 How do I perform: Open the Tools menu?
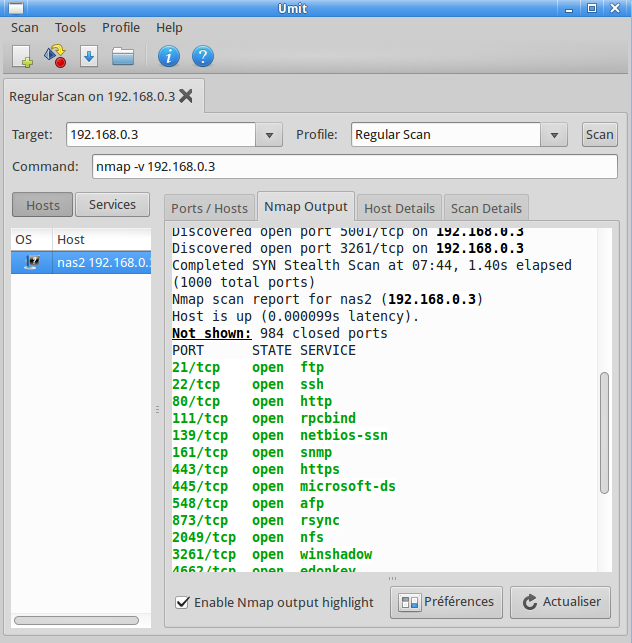click(x=70, y=28)
